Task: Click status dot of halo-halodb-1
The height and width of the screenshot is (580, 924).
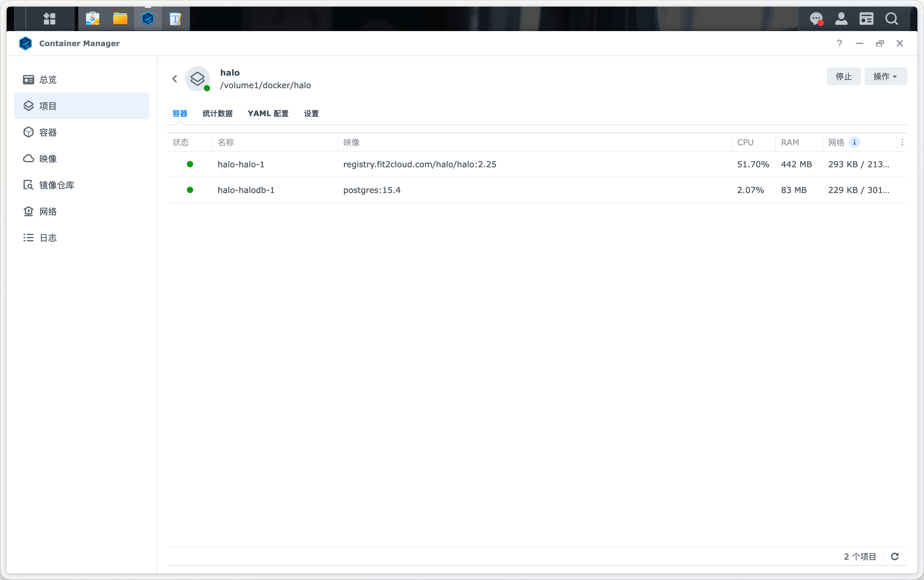Action: pyautogui.click(x=190, y=190)
